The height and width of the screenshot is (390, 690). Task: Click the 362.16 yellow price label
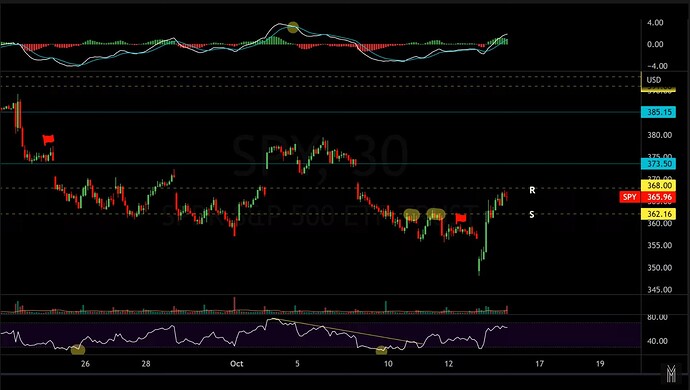659,214
